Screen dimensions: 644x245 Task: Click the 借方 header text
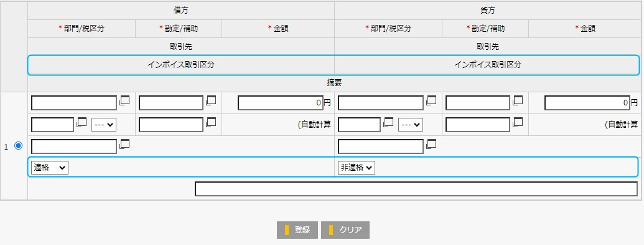181,11
